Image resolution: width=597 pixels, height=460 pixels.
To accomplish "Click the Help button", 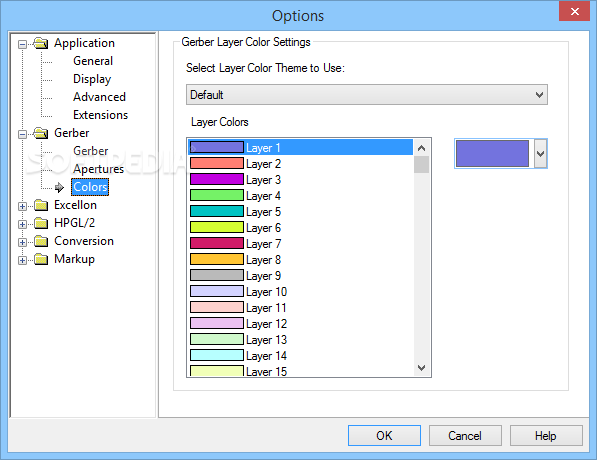I will click(546, 436).
